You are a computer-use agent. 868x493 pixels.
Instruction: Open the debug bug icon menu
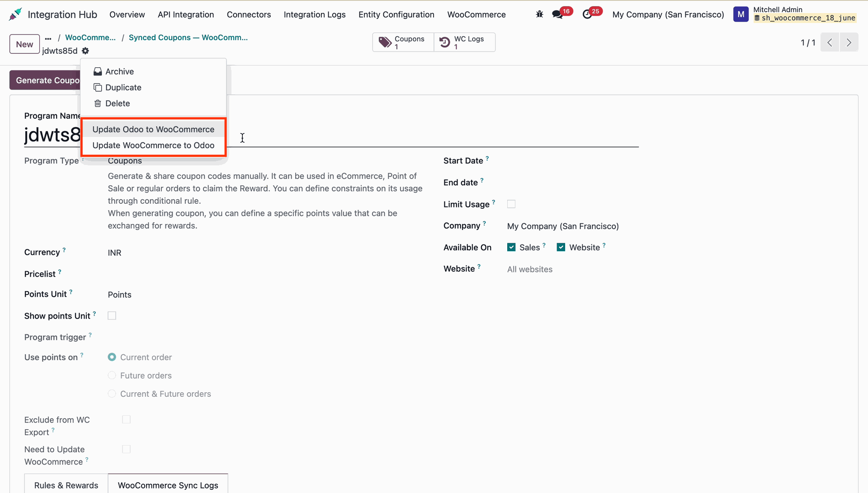539,14
